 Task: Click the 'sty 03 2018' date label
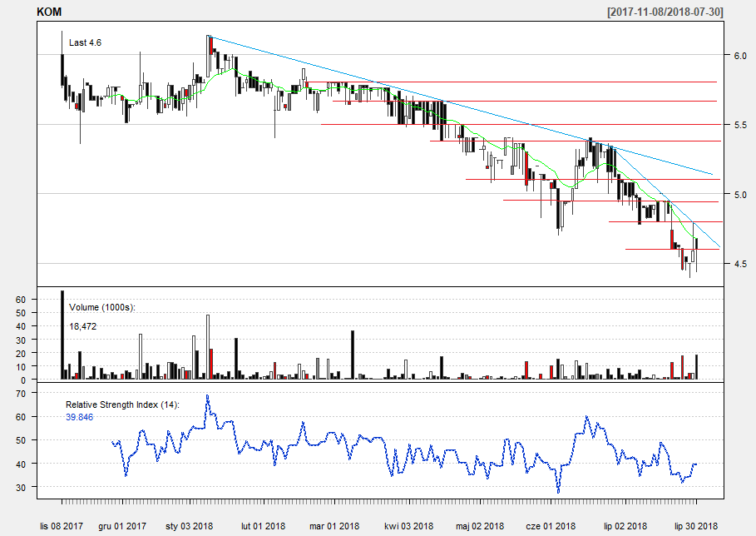click(189, 526)
